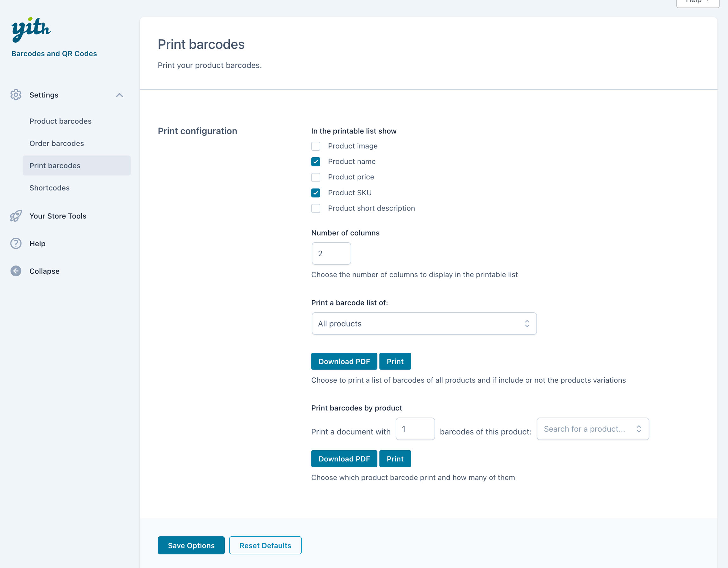Open the Shortcodes menu item
Image resolution: width=728 pixels, height=568 pixels.
coord(49,188)
